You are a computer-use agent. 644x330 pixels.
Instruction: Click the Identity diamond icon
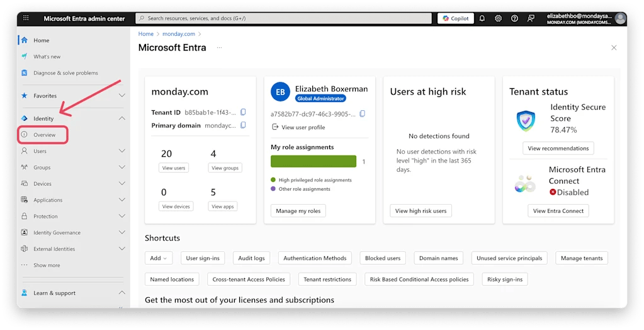click(x=24, y=118)
